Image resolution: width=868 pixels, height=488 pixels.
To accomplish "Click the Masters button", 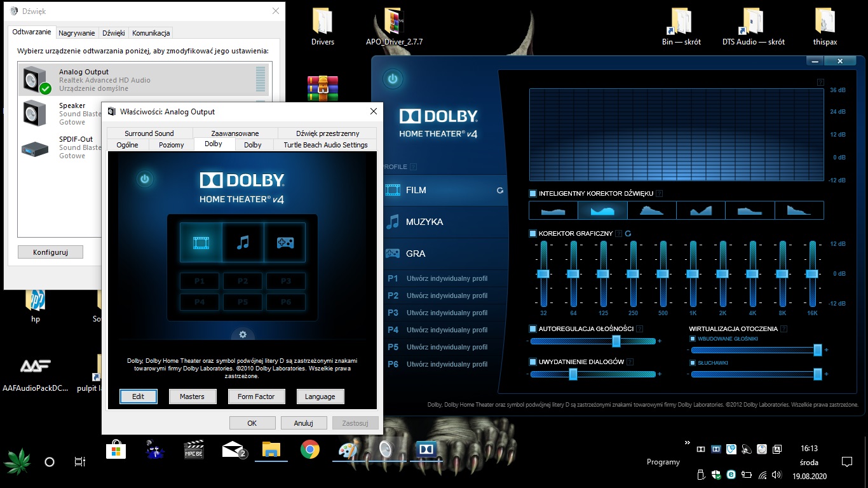I will coord(192,396).
